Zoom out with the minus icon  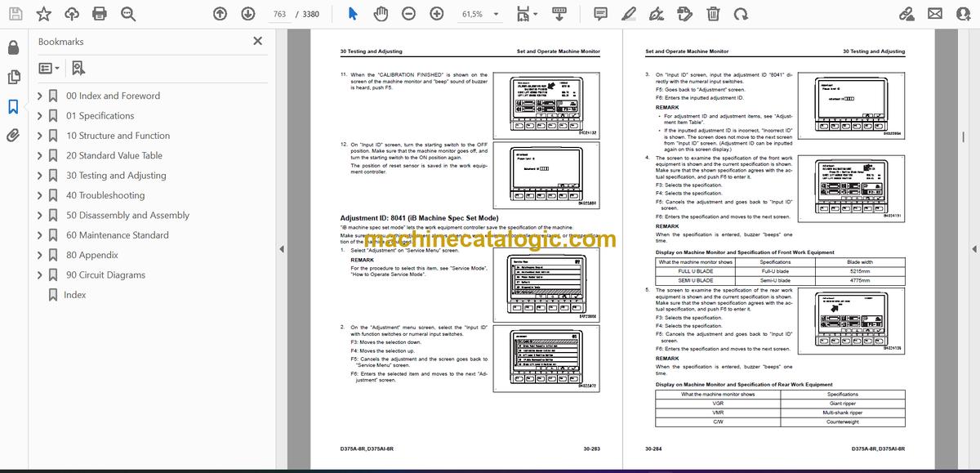tap(408, 14)
